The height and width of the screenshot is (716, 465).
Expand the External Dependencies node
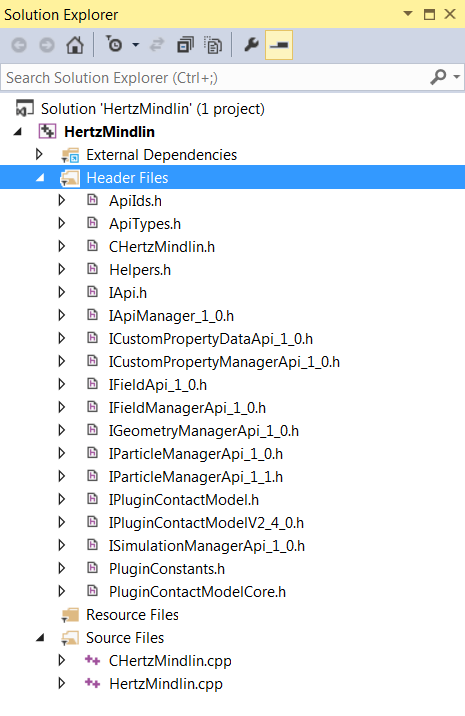pos(39,154)
